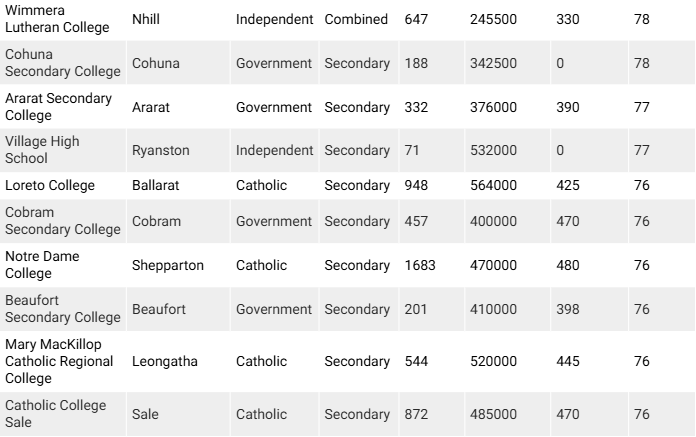696x437 pixels.
Task: Select the Leongatha town cell
Action: tap(165, 361)
